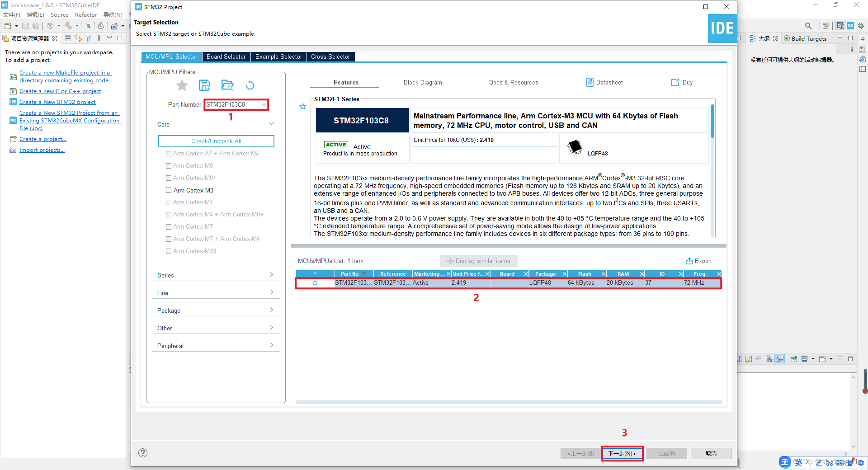Image resolution: width=868 pixels, height=470 pixels.
Task: Expand the Other filter section
Action: [272, 328]
